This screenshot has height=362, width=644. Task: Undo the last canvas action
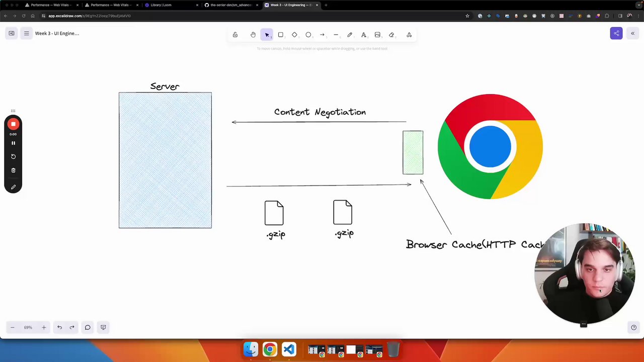(59, 327)
